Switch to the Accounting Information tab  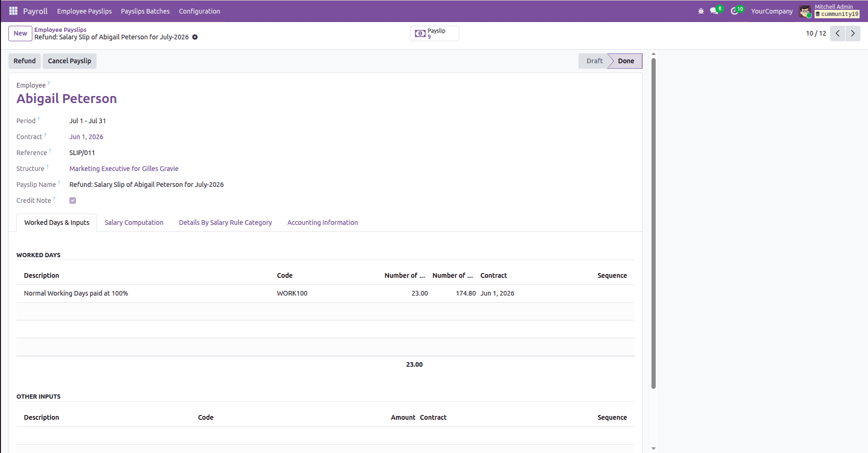322,223
